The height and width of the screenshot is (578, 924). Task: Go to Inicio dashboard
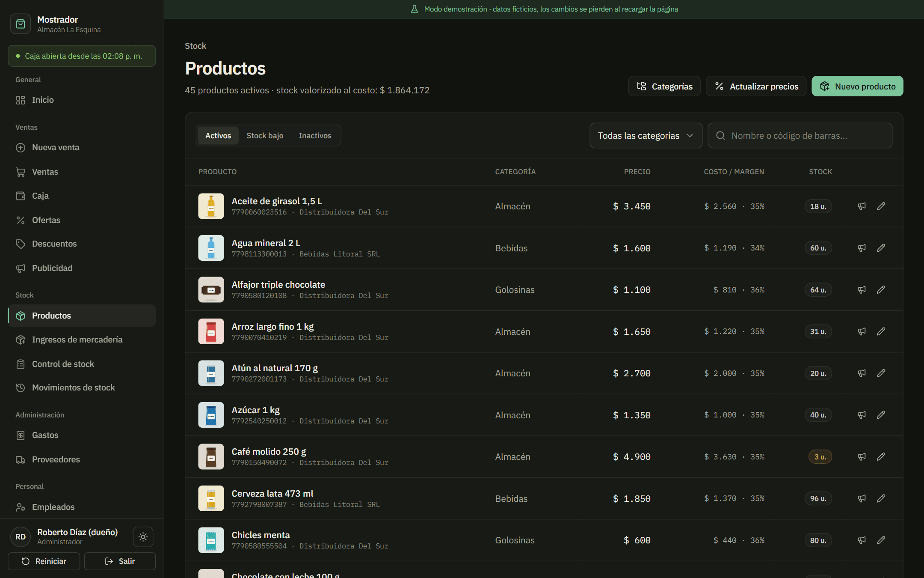pos(82,100)
